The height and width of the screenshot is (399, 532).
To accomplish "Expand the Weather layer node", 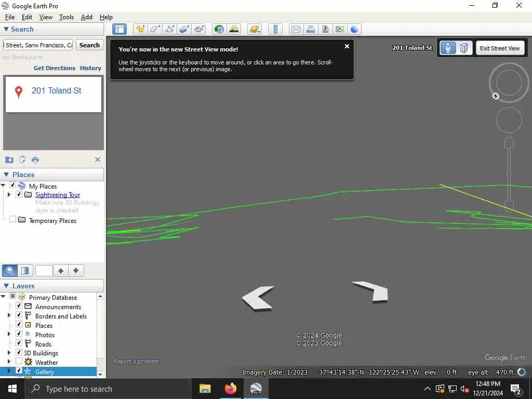I will point(9,362).
